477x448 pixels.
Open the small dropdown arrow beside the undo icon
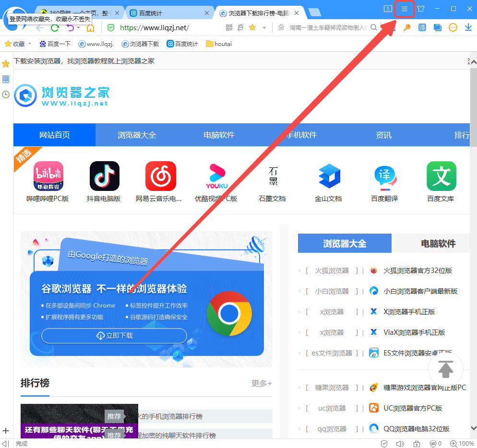pyautogui.click(x=78, y=28)
